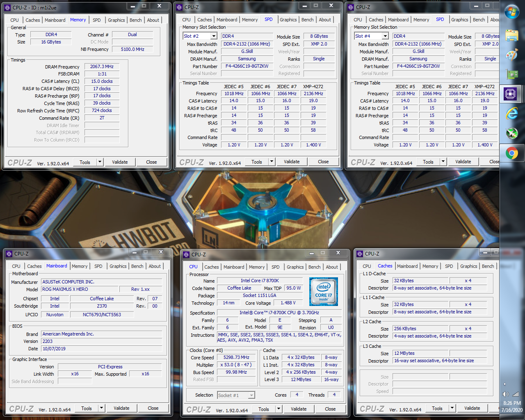Click the title bar icon of L1 D-Cache window
Screen dimensions: 525x420
(361, 254)
